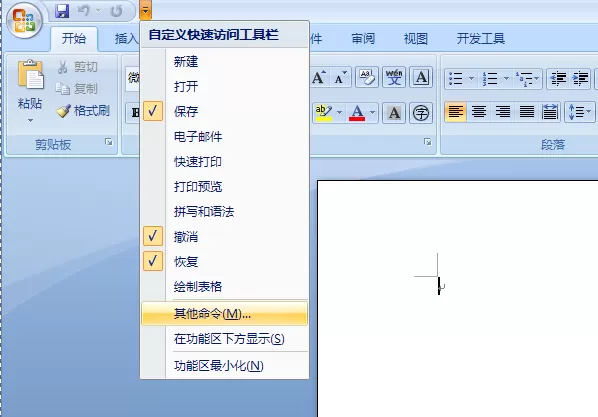Toggle Center alignment button
This screenshot has height=417, width=598.
click(479, 112)
